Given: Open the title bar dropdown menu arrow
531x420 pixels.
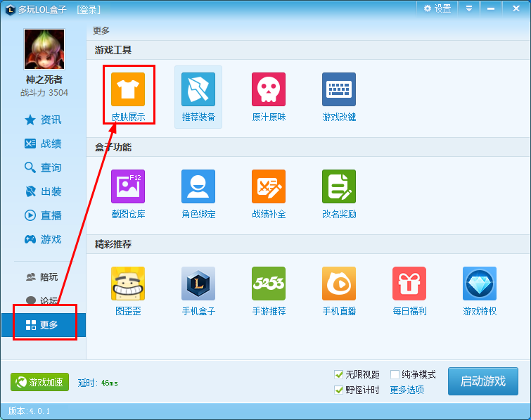Looking at the screenshot, I should (x=469, y=8).
